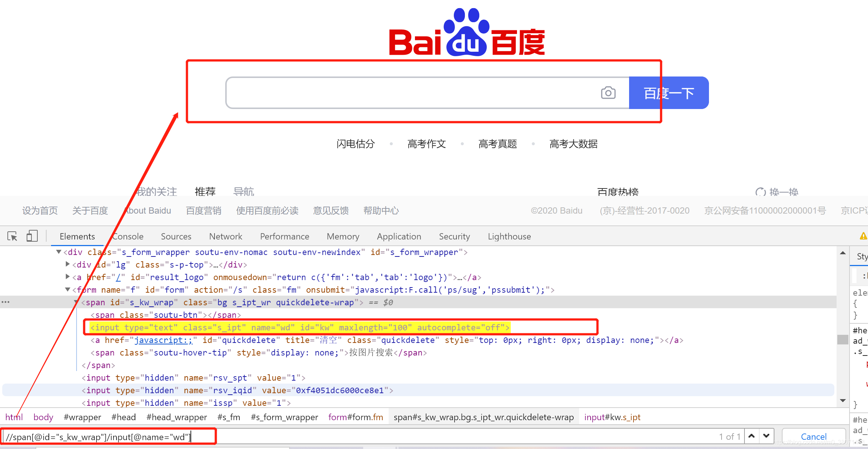Switch to the Console tab
Viewport: 868px width, 449px height.
point(128,237)
